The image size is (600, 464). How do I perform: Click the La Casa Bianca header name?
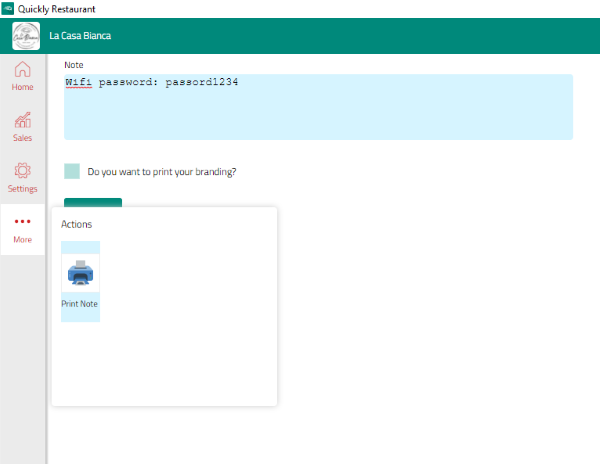click(x=80, y=36)
